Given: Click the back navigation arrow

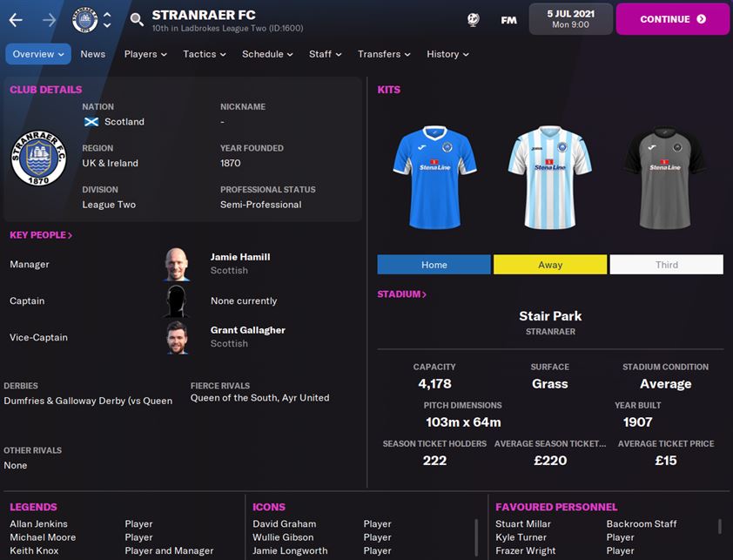Looking at the screenshot, I should 16,20.
